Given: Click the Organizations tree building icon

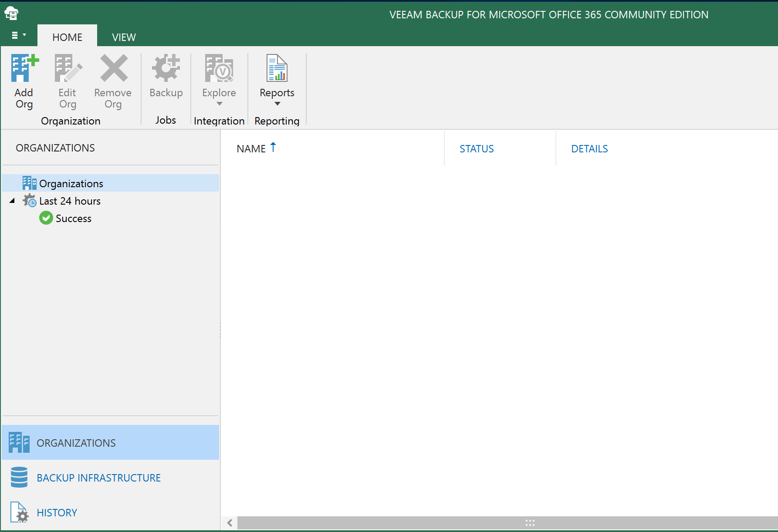Looking at the screenshot, I should point(30,183).
